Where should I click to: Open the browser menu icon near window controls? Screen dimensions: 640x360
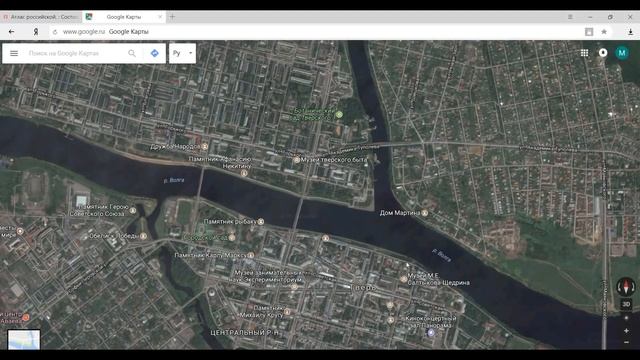[570, 17]
